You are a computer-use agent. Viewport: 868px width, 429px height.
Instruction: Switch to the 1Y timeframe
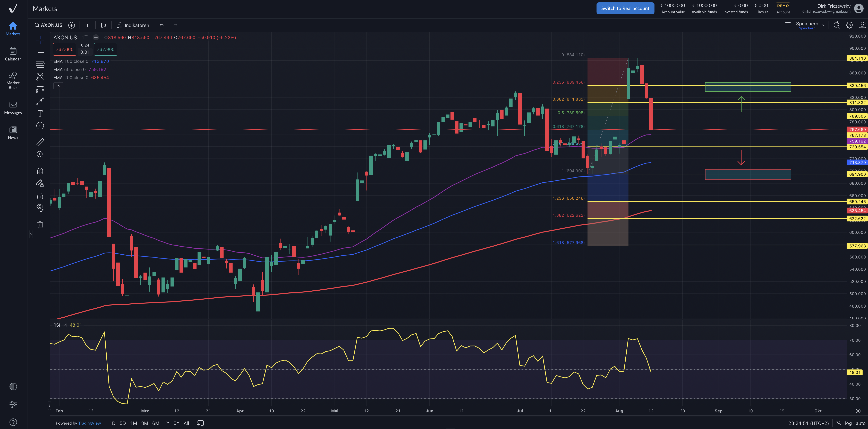tap(166, 423)
